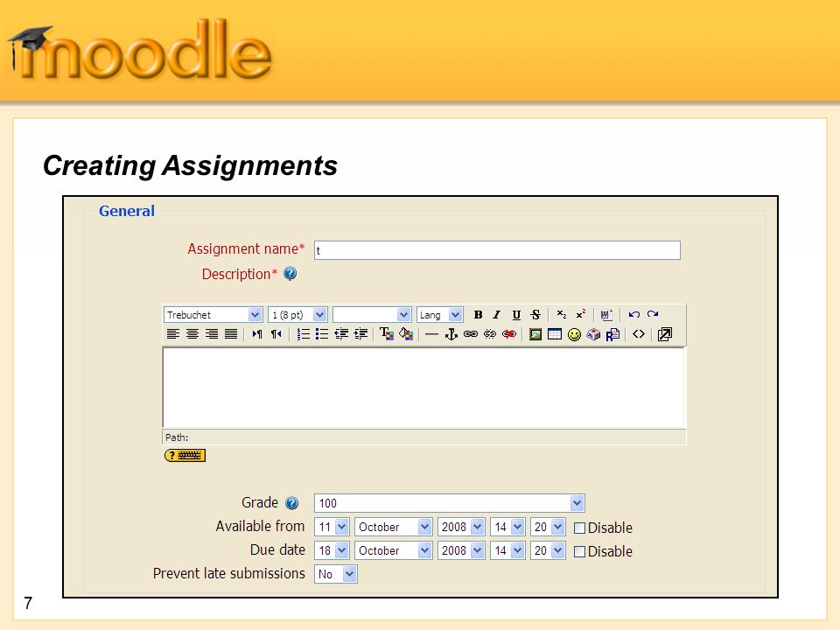Viewport: 840px width, 630px height.
Task: Click inside the description text area
Action: coord(423,388)
